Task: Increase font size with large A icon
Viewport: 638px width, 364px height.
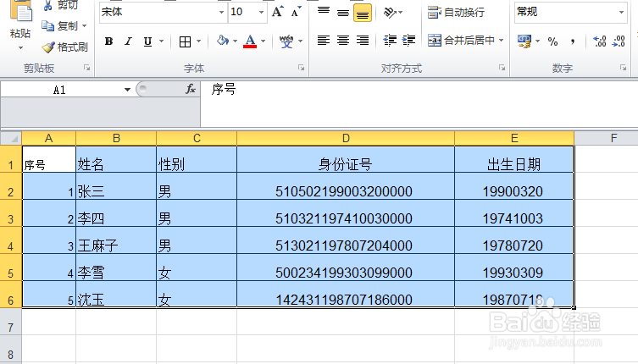Action: 277,12
